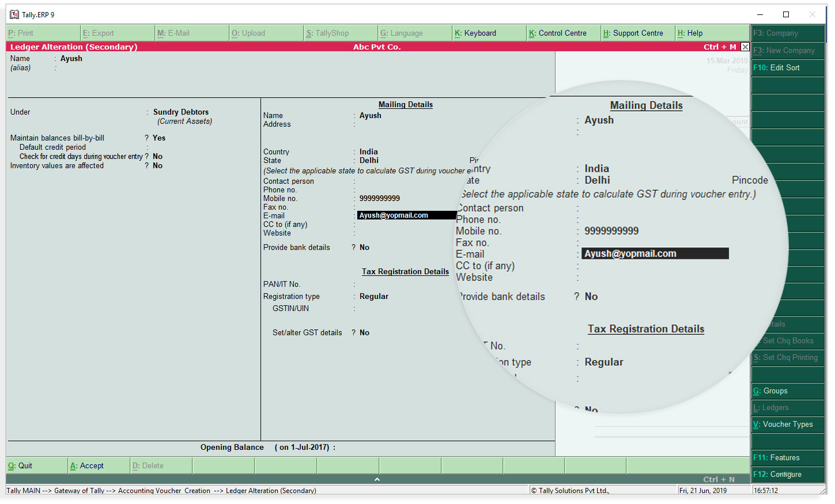Click A: Accept to save the ledger
This screenshot has height=504, width=835.
99,466
